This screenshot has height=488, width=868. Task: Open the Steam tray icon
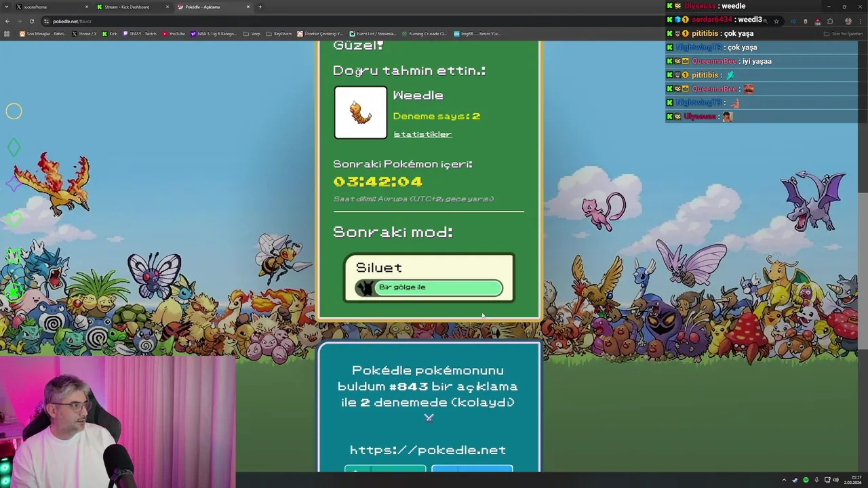pyautogui.click(x=795, y=480)
